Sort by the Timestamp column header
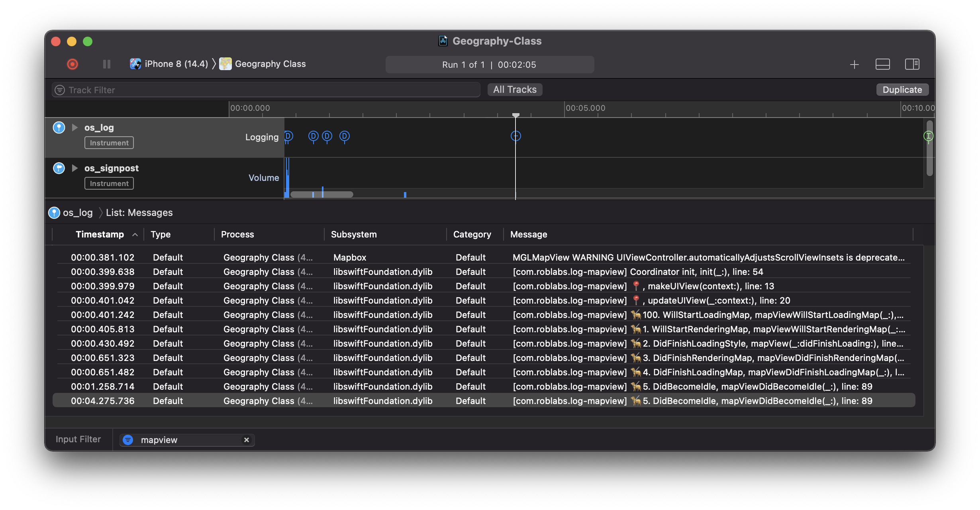Image resolution: width=980 pixels, height=510 pixels. coord(100,234)
